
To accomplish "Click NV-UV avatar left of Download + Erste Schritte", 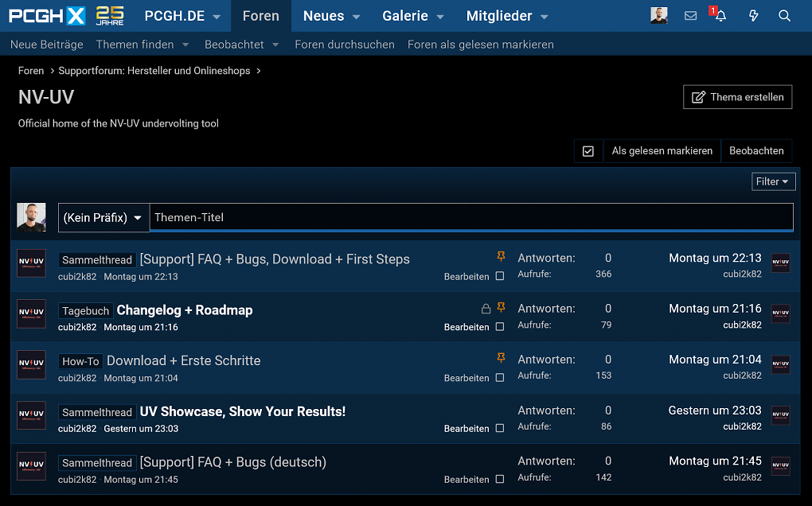I will tap(31, 364).
